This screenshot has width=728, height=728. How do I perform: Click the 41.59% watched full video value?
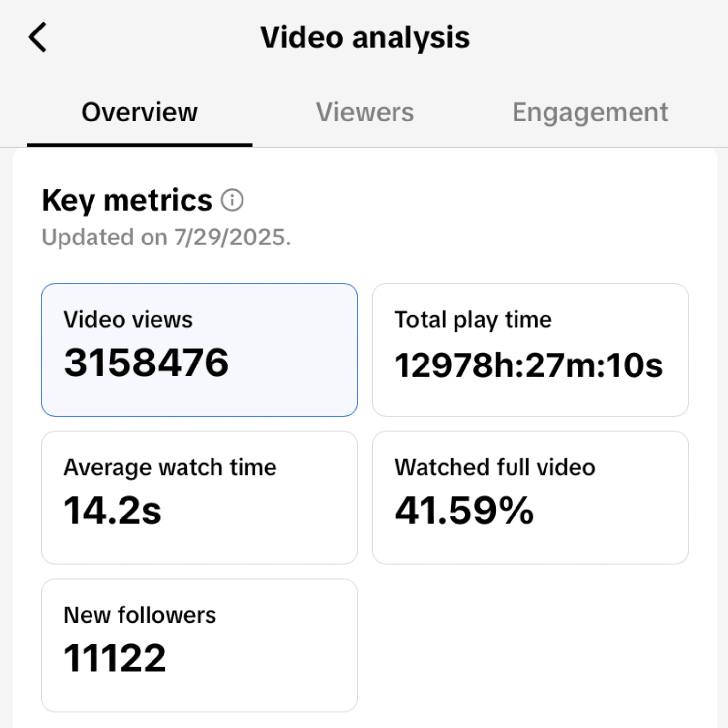(464, 512)
